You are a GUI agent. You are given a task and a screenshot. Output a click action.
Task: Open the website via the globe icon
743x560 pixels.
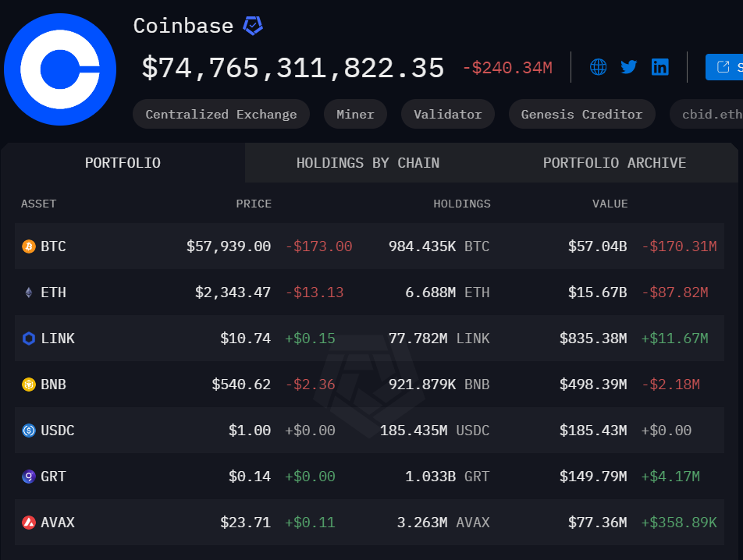tap(598, 66)
